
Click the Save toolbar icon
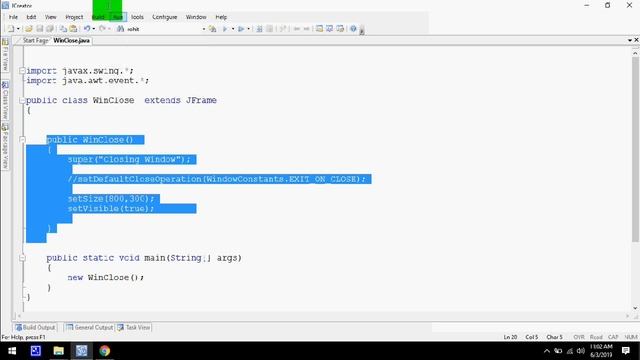click(x=40, y=29)
